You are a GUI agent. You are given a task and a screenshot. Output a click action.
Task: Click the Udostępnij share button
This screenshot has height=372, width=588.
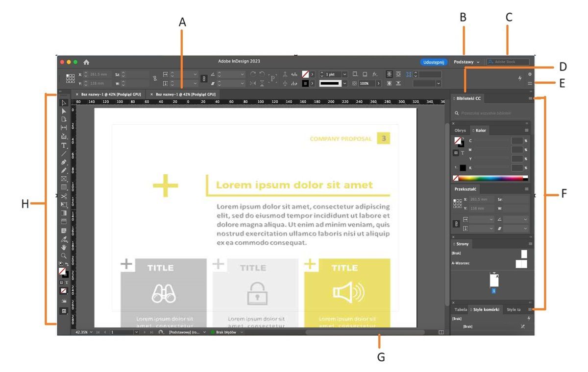click(x=435, y=62)
